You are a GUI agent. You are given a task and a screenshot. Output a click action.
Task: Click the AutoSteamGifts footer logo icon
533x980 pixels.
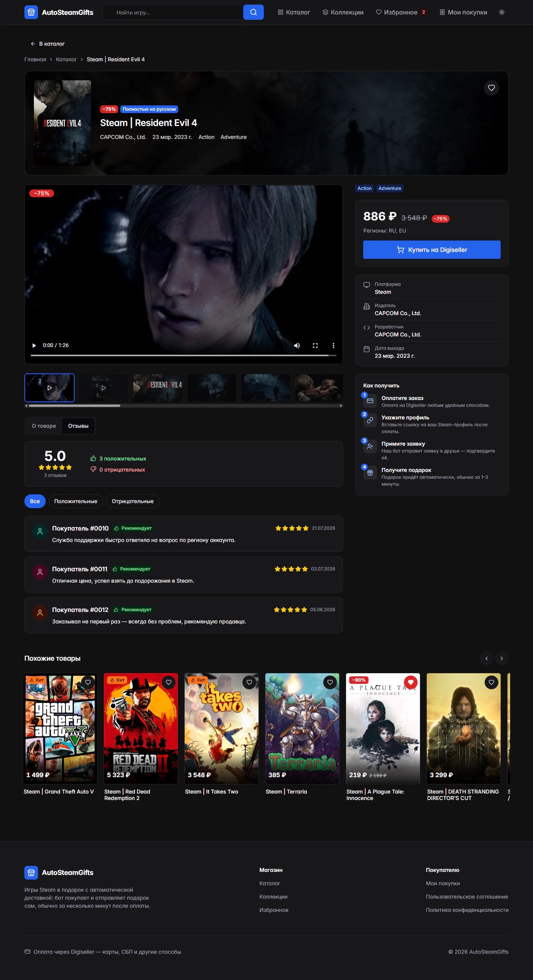[x=31, y=873]
